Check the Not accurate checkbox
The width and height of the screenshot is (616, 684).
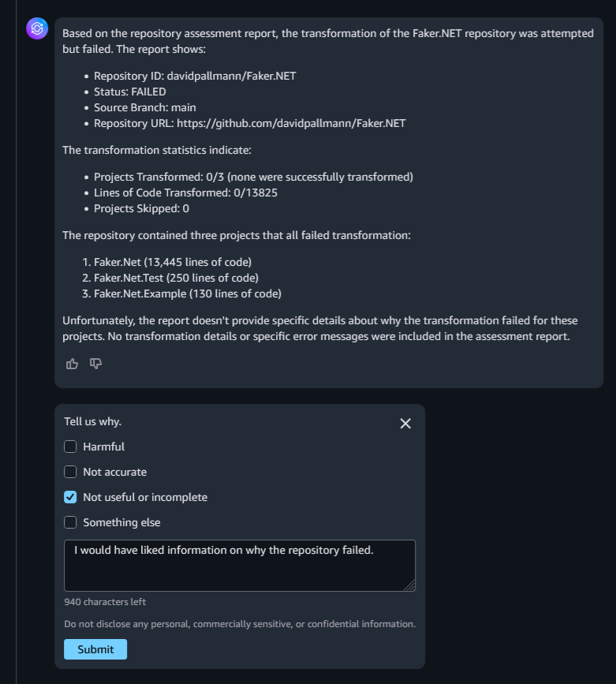click(x=70, y=472)
